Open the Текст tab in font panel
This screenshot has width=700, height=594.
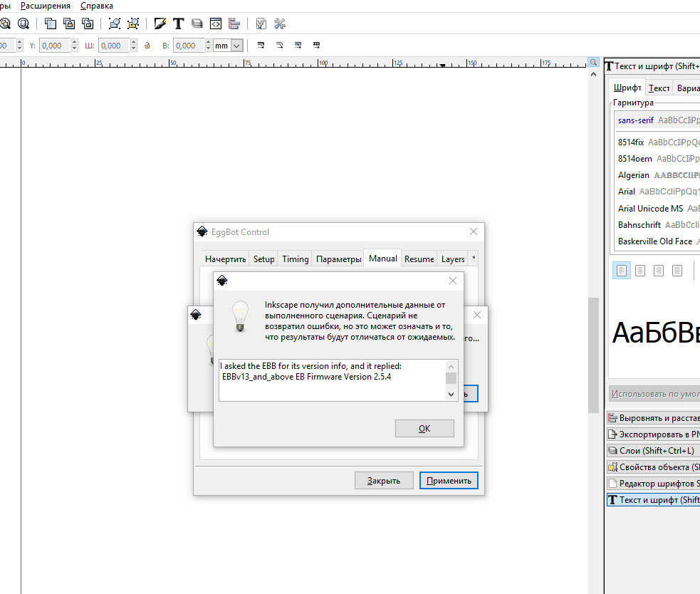click(x=659, y=88)
